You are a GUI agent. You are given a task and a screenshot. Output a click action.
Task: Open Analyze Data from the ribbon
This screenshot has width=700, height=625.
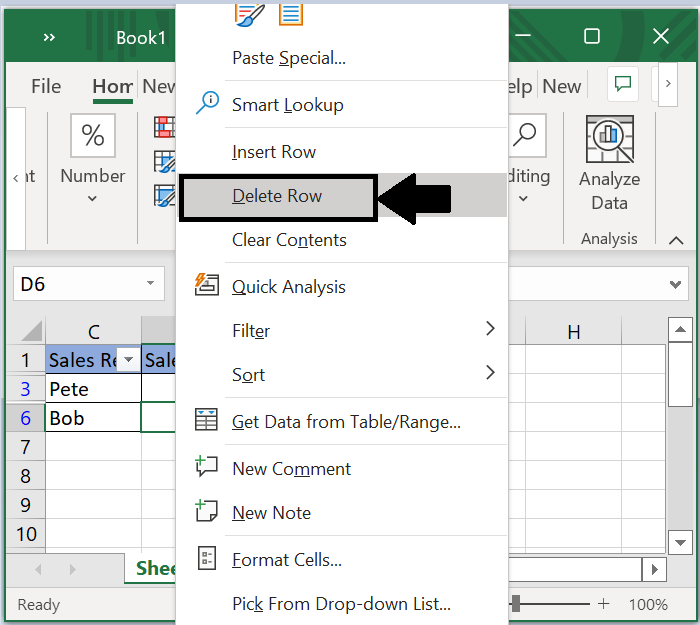pyautogui.click(x=609, y=165)
